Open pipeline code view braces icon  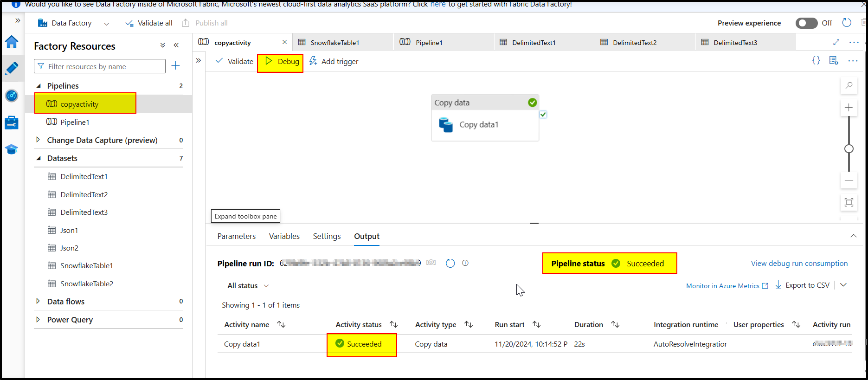point(816,61)
